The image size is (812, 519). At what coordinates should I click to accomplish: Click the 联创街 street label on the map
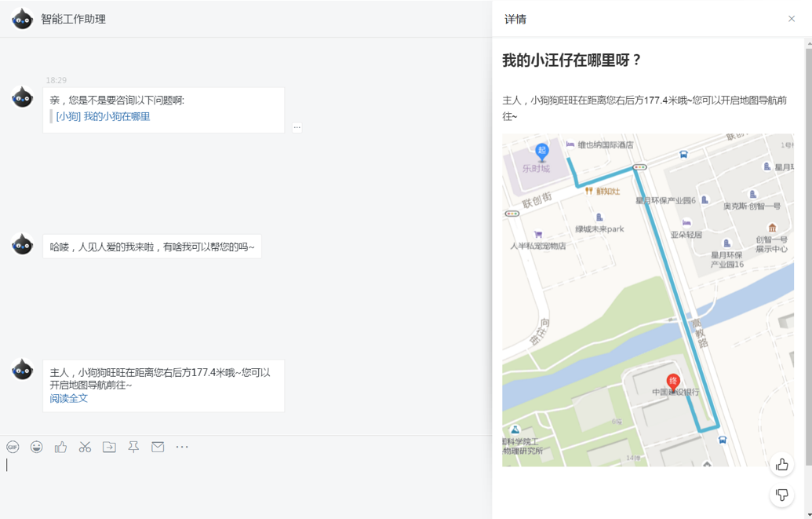537,199
